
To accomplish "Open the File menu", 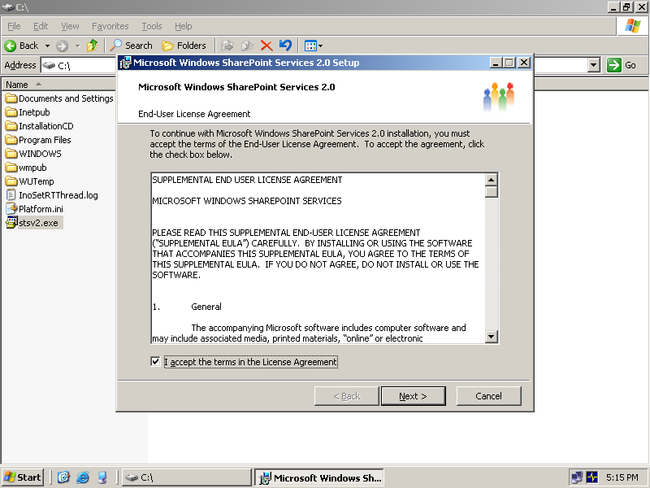I will (x=14, y=26).
